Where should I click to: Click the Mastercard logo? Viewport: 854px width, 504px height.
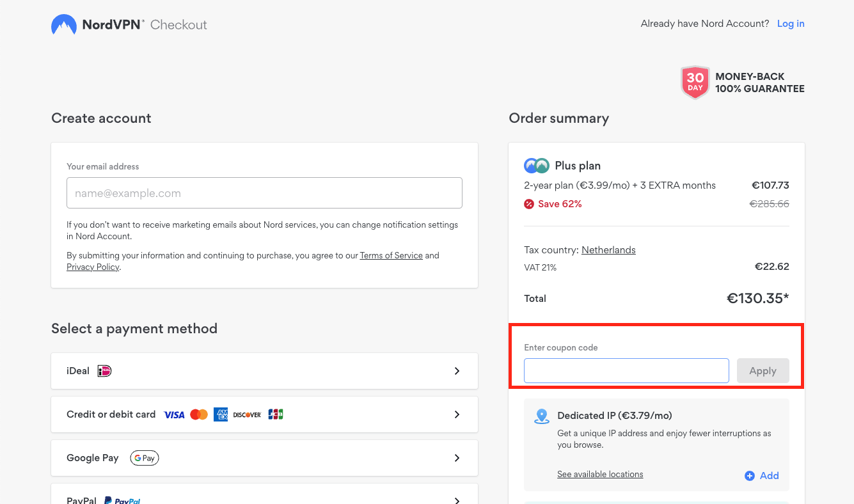[x=199, y=414]
